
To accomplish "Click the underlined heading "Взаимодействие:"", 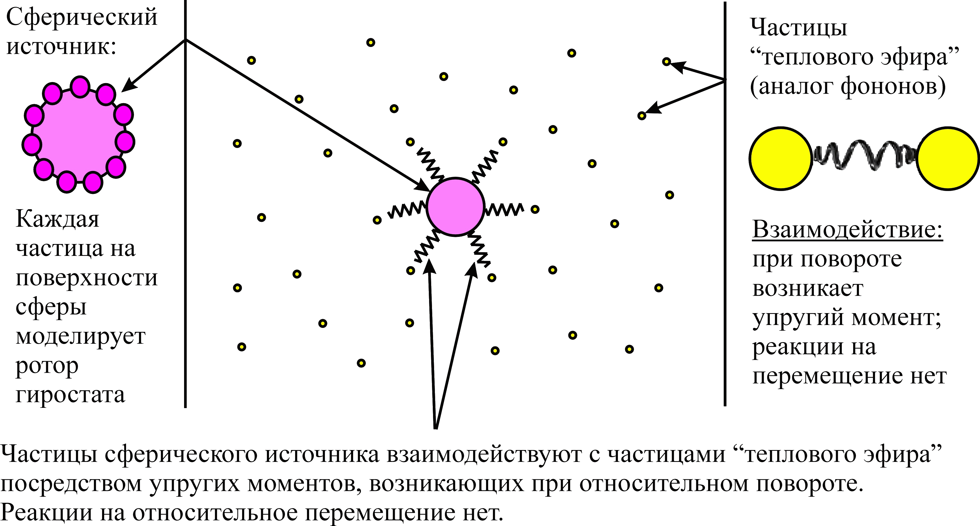I will tap(848, 229).
